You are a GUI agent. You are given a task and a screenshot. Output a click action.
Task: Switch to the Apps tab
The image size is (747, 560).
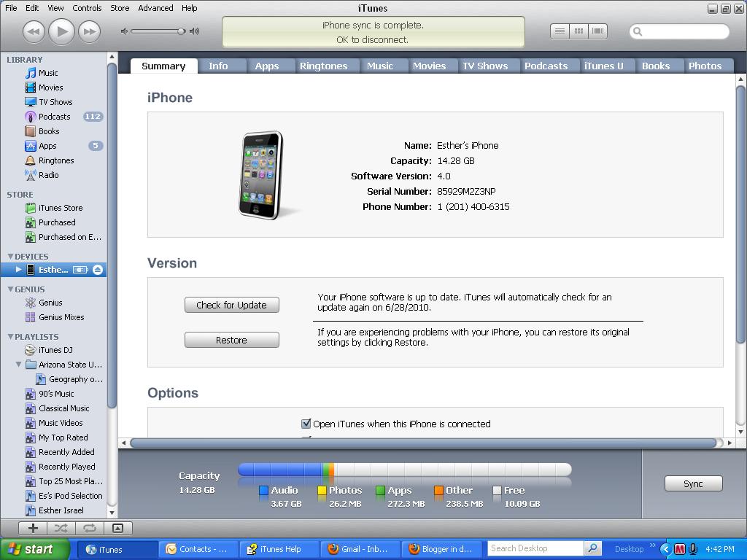(267, 66)
